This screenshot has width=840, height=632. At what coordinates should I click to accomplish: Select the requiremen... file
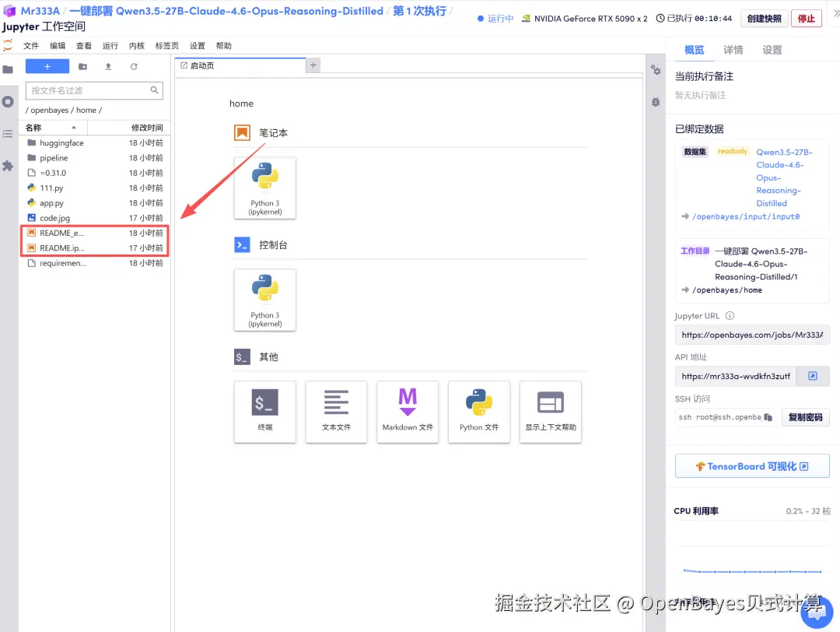coord(95,263)
